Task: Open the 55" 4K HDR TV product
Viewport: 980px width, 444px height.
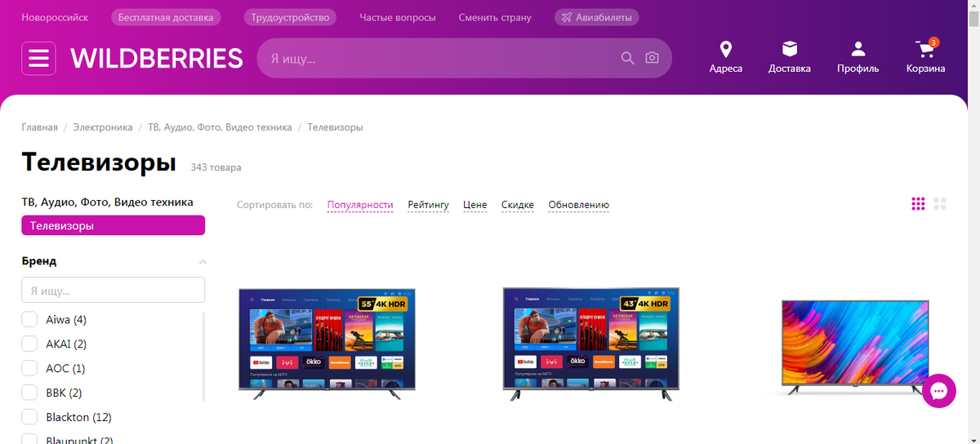Action: pos(327,344)
